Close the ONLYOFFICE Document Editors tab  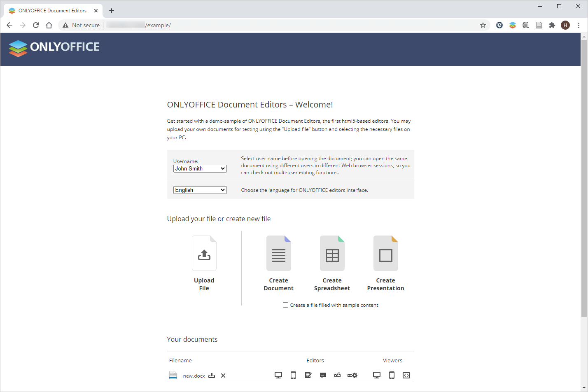pyautogui.click(x=96, y=11)
